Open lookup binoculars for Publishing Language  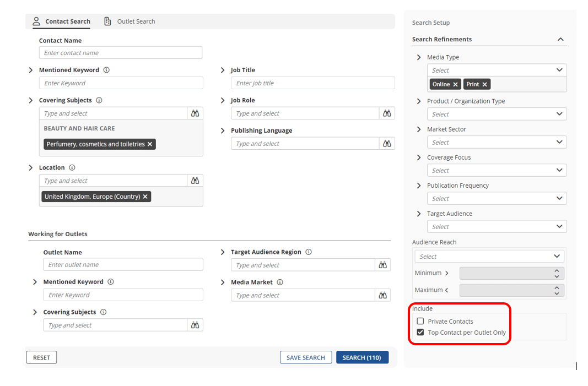tap(387, 144)
